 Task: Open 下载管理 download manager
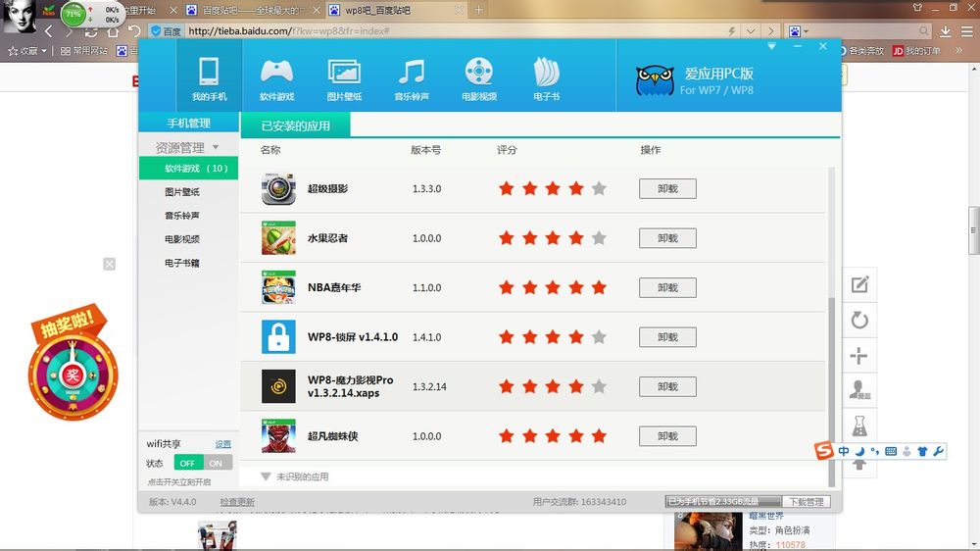tap(807, 502)
